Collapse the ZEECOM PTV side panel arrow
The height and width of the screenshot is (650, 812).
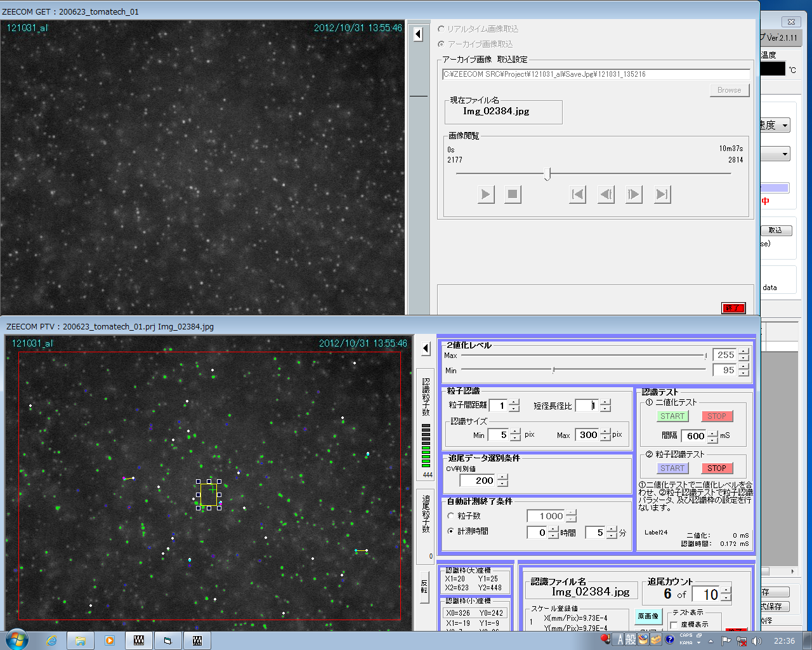tap(426, 348)
